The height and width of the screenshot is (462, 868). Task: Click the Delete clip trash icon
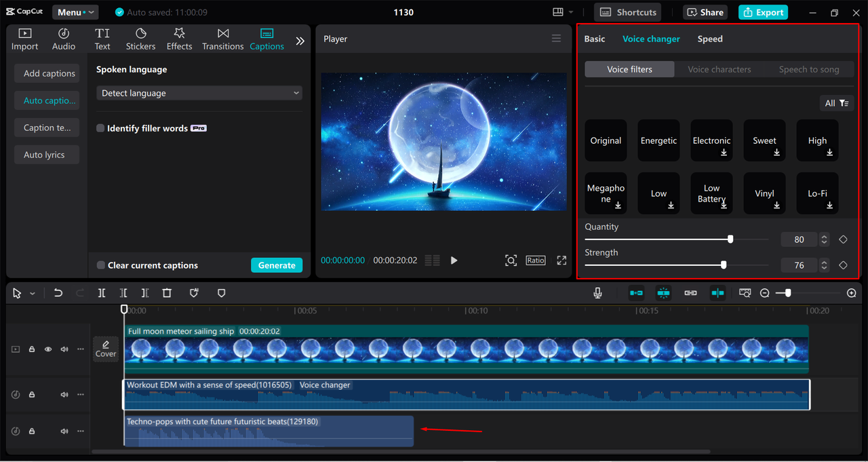(x=167, y=293)
